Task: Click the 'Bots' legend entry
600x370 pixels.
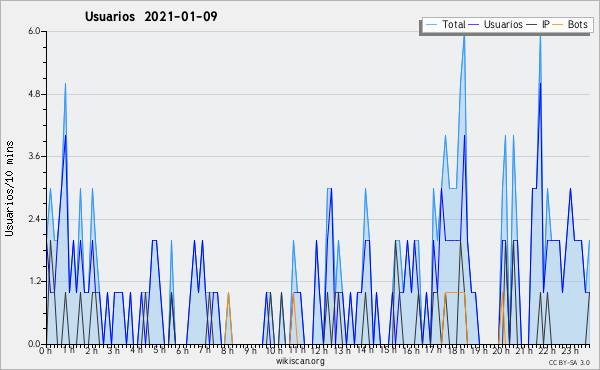Action: (x=570, y=24)
